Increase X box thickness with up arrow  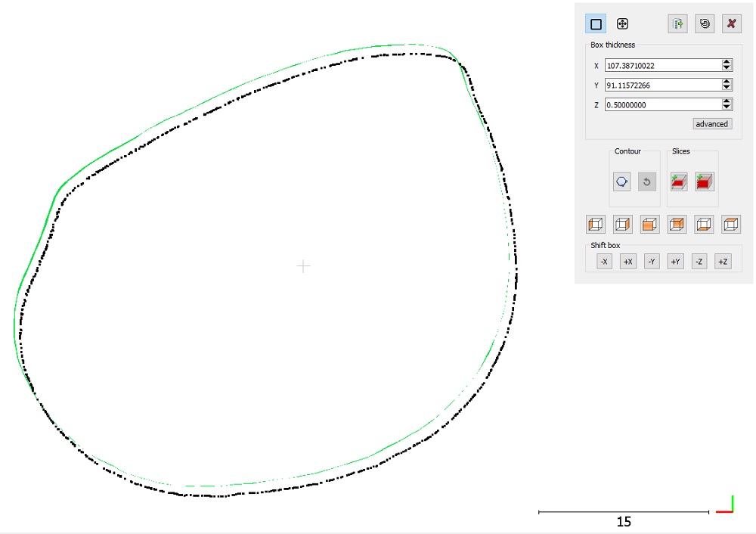coord(727,62)
